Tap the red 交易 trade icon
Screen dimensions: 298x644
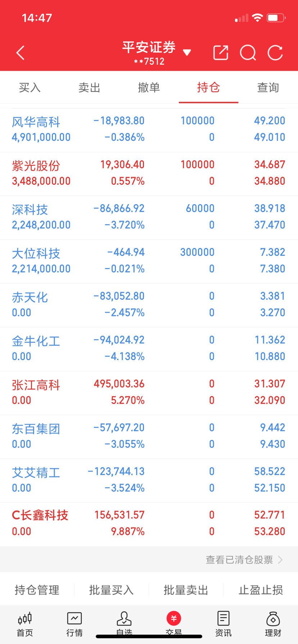[x=174, y=618]
